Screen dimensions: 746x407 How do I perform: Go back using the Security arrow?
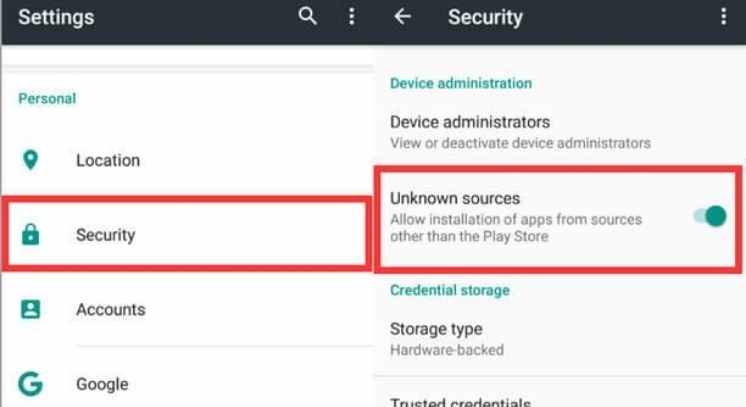click(x=402, y=17)
